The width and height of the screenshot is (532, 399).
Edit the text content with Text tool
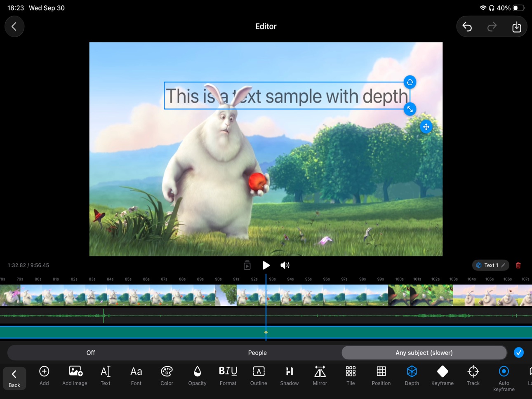click(106, 376)
